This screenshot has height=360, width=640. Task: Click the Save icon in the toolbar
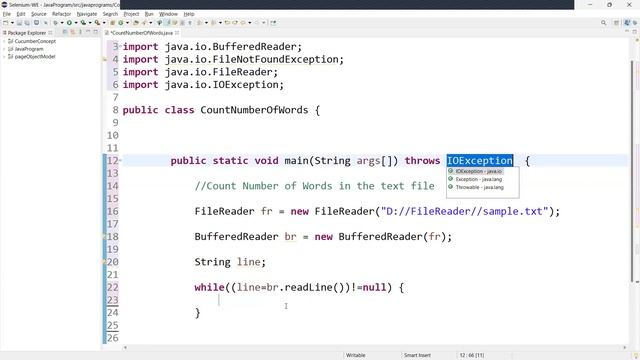pos(19,23)
